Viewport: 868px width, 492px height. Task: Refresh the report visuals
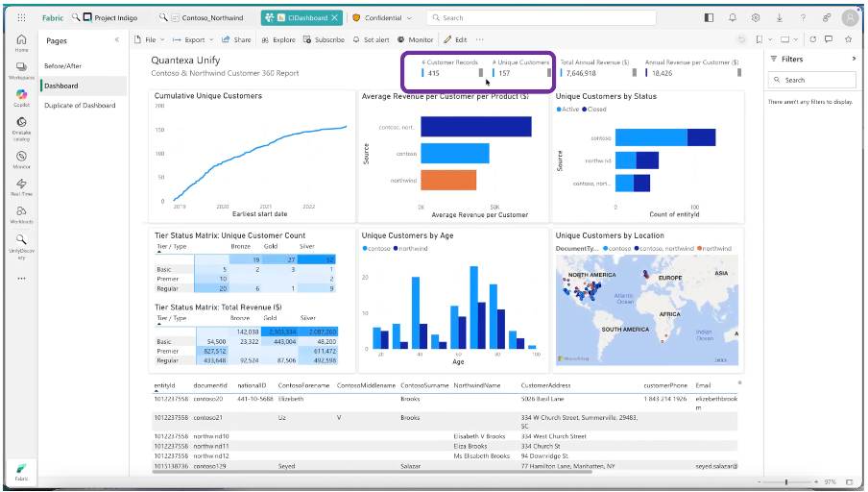point(812,39)
